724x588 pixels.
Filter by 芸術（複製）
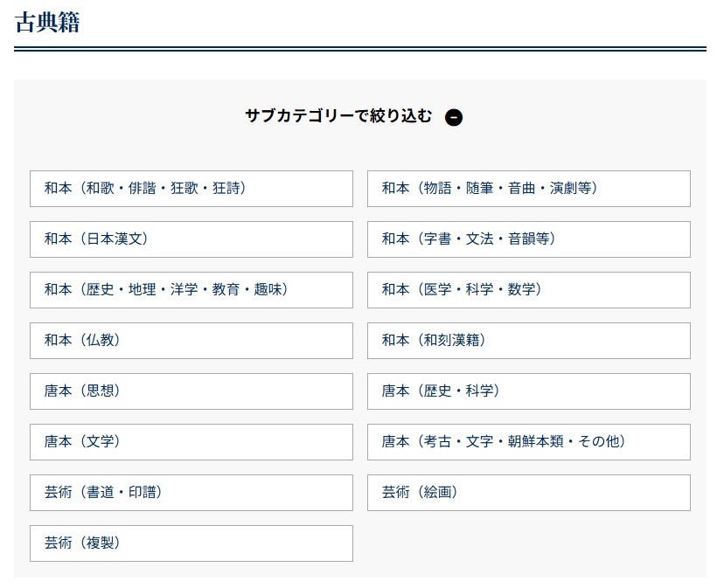click(x=191, y=543)
